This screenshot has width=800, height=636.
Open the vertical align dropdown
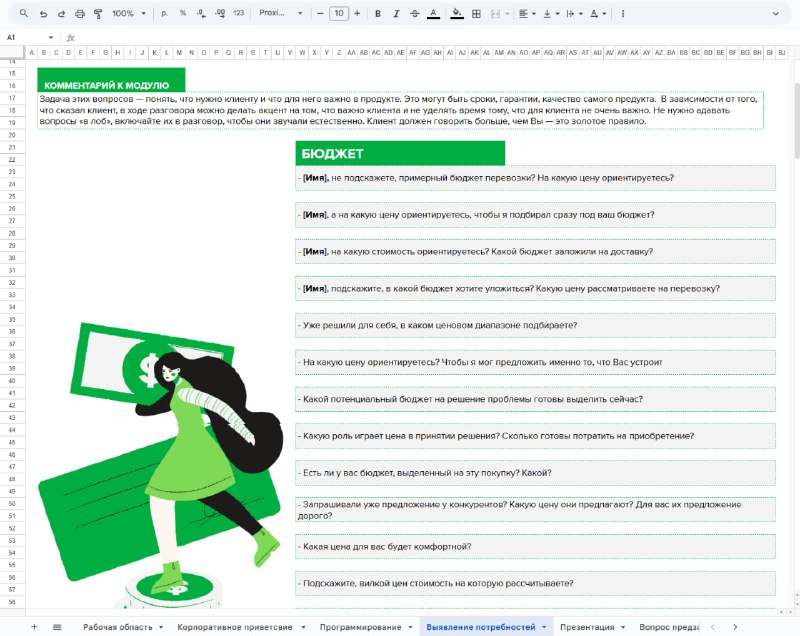pyautogui.click(x=551, y=14)
